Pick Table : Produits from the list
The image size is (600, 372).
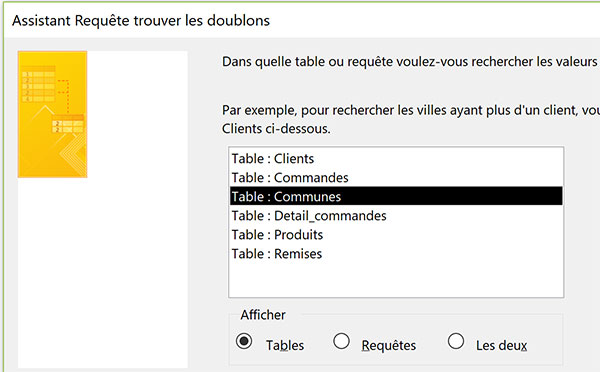click(396, 235)
